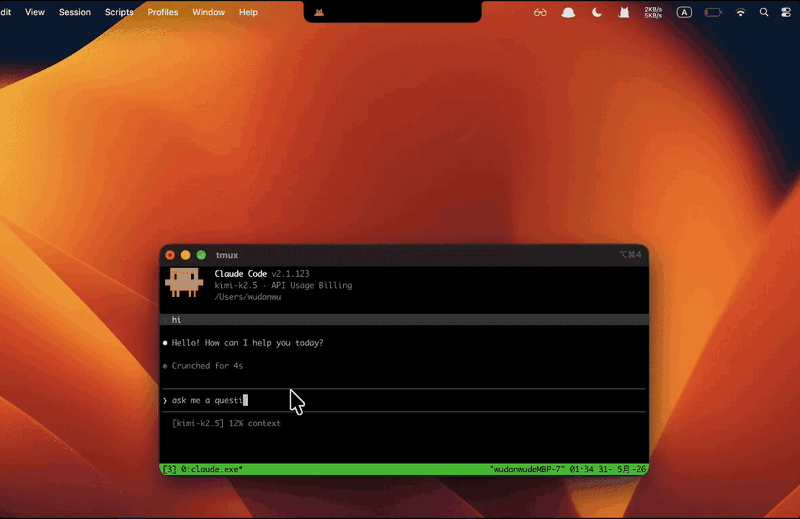Open the Scripts menu
The height and width of the screenshot is (519, 800).
point(119,12)
